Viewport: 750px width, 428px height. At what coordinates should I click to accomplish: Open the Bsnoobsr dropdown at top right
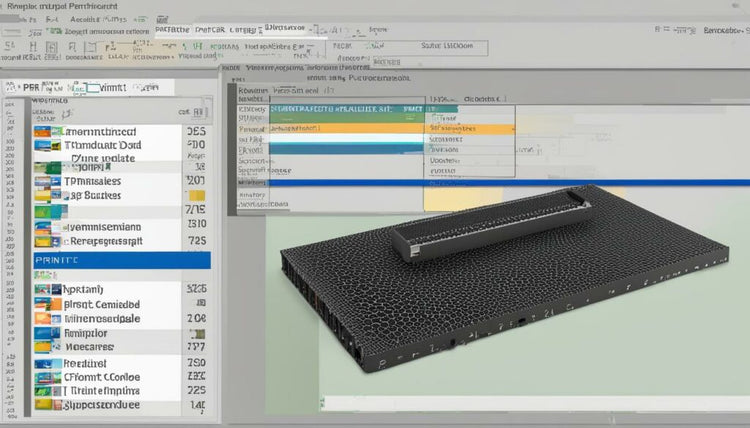[723, 30]
